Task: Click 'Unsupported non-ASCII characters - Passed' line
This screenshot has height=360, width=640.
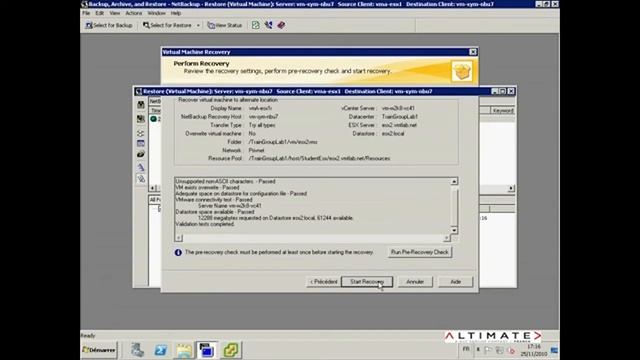Action: [225, 181]
